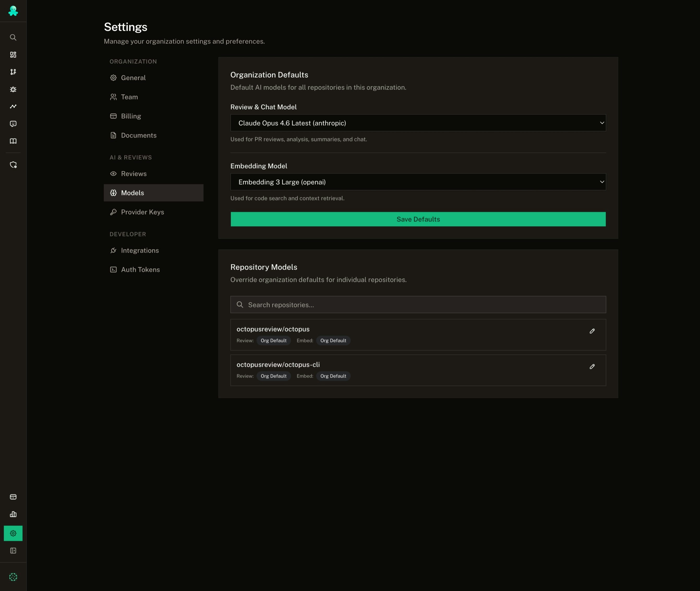This screenshot has height=591, width=700.
Task: Open the dashboard grid icon in sidebar
Action: (x=13, y=55)
